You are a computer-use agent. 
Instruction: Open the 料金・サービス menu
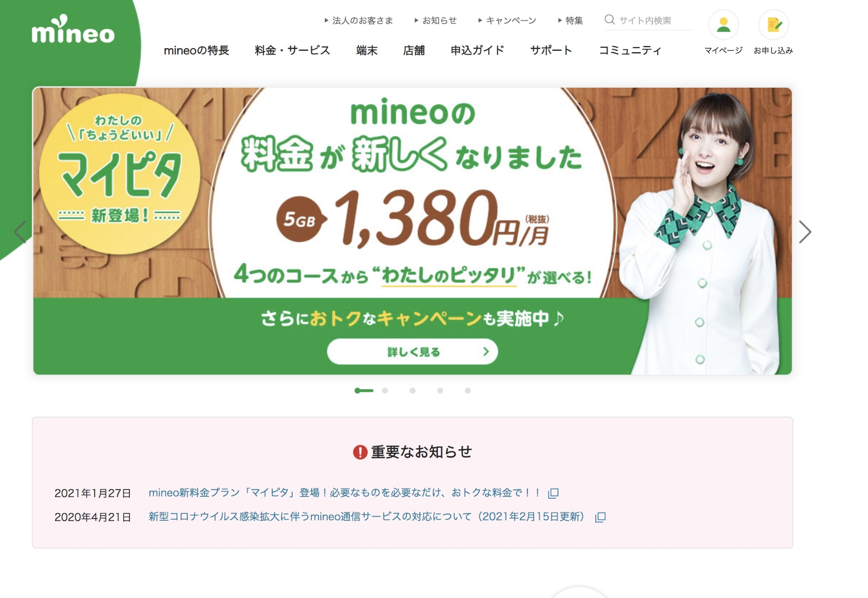pyautogui.click(x=292, y=50)
